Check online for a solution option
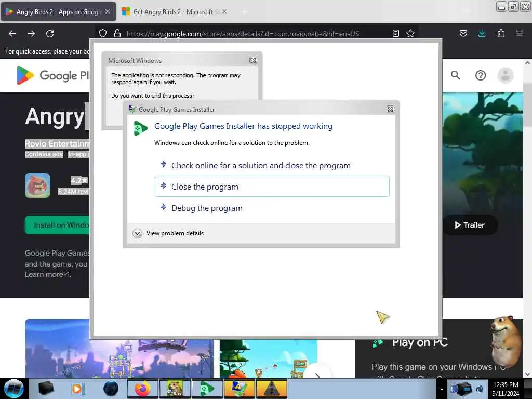532x399 pixels. (261, 166)
